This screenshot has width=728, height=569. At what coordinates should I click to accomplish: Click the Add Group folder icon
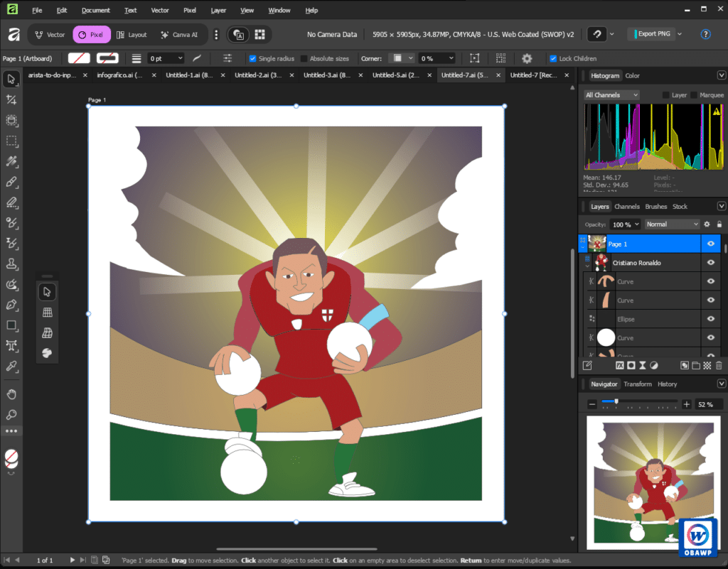tap(696, 365)
